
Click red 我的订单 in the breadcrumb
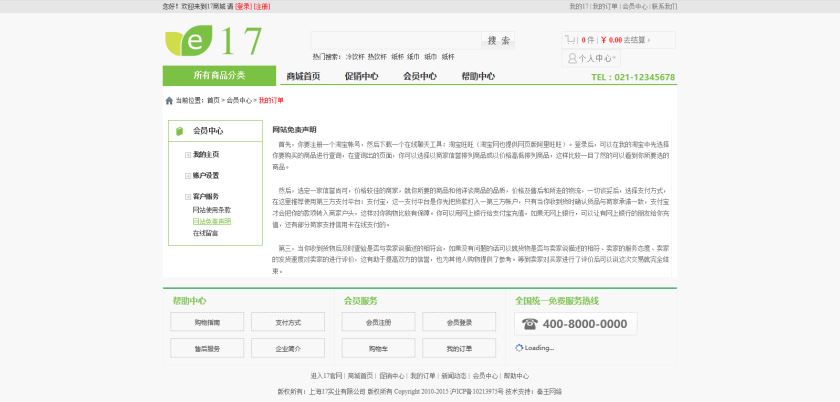tap(271, 100)
